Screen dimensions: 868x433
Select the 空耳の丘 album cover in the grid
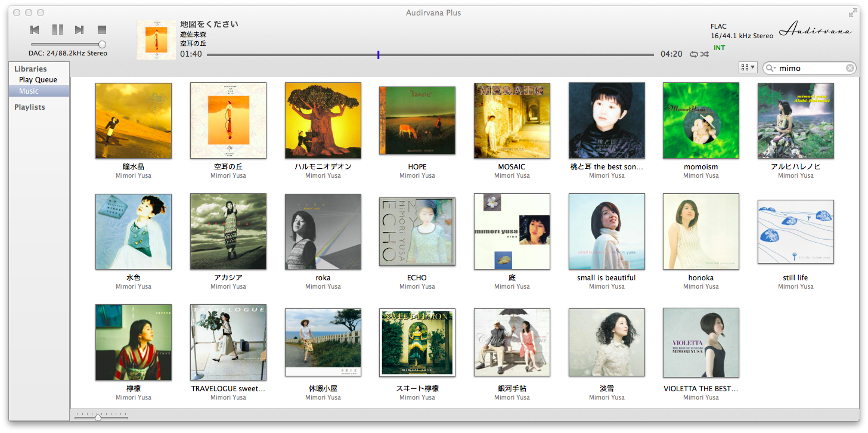[x=228, y=120]
